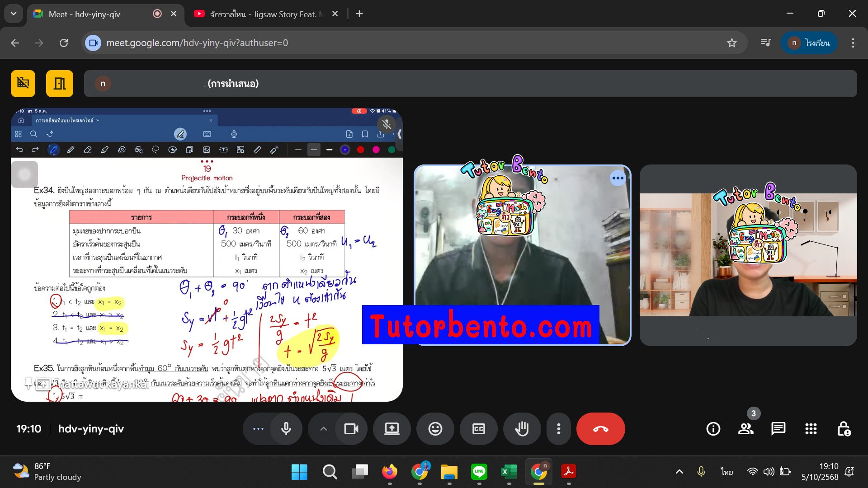
Task: Toggle Thai keyboard layout in the system tray
Action: [726, 471]
